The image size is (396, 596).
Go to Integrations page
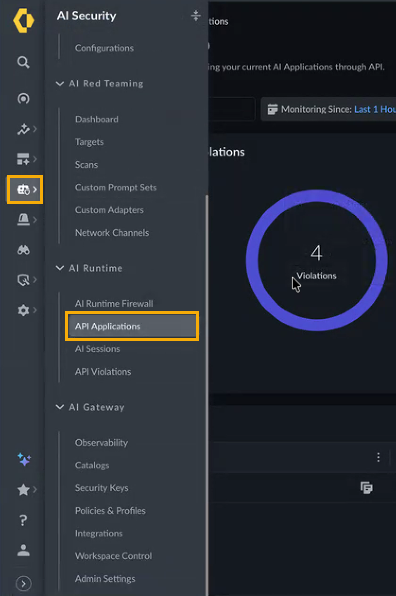click(99, 533)
